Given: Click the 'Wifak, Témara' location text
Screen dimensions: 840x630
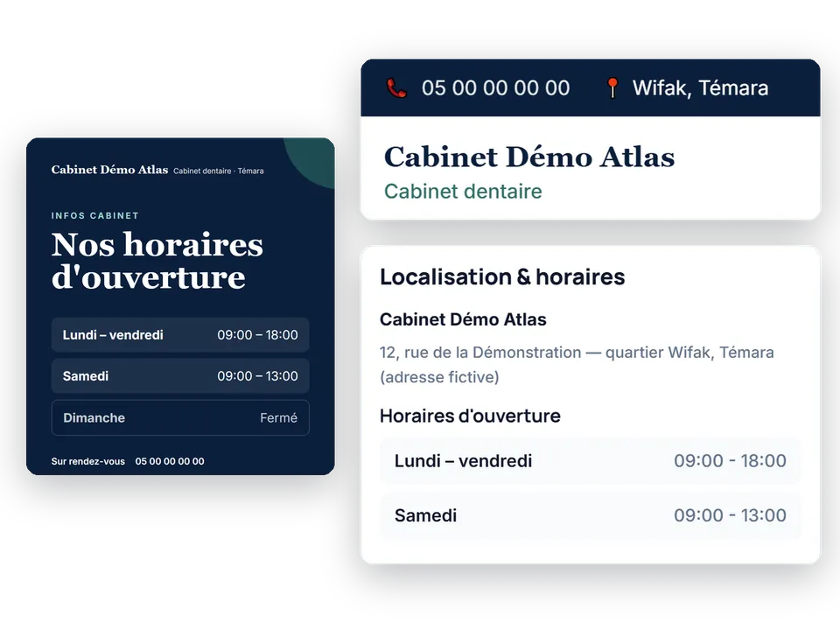Looking at the screenshot, I should 700,87.
